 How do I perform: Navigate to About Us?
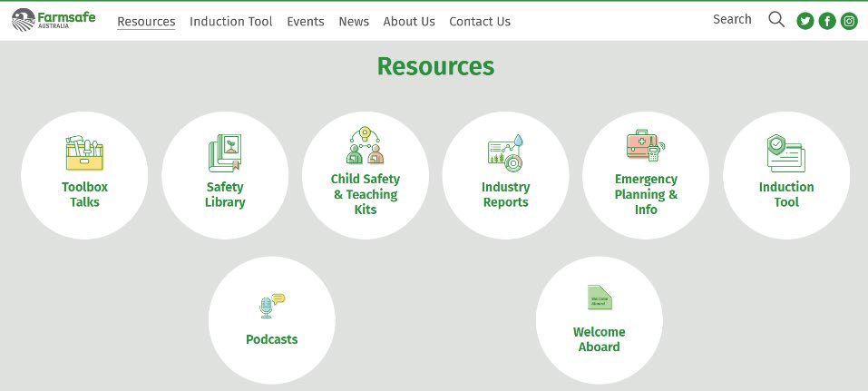[409, 22]
